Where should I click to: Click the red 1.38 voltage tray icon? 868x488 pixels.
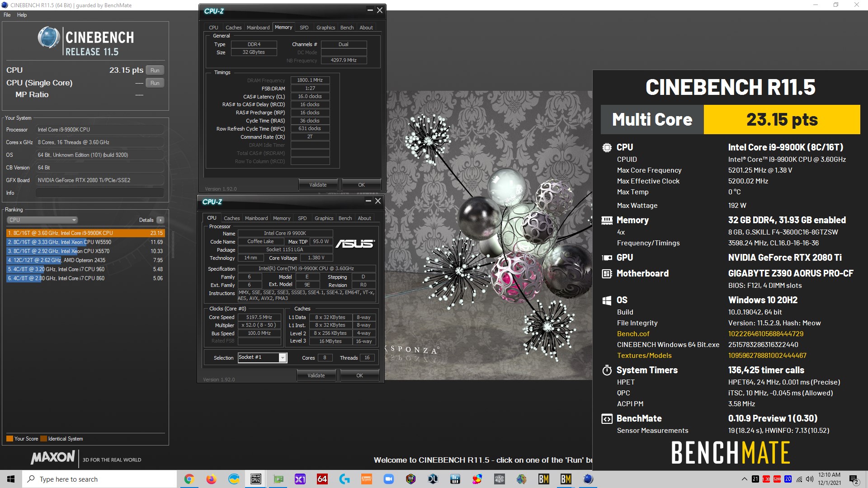click(x=766, y=479)
